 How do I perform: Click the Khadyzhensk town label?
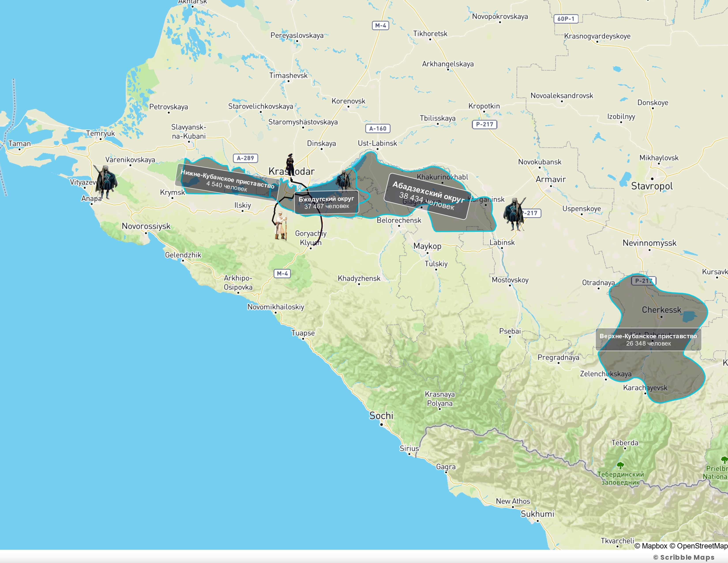point(359,278)
